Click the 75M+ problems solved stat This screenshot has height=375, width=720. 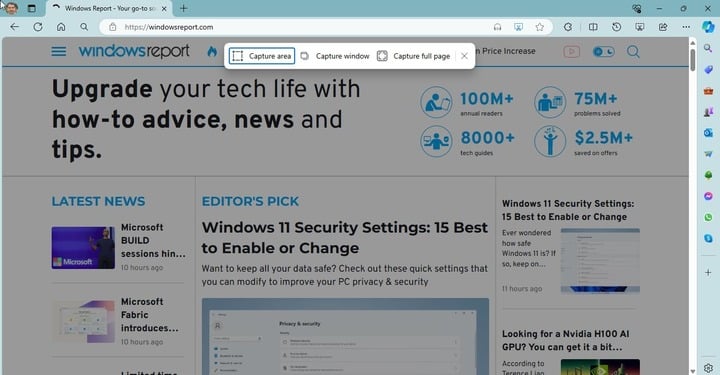coord(577,102)
